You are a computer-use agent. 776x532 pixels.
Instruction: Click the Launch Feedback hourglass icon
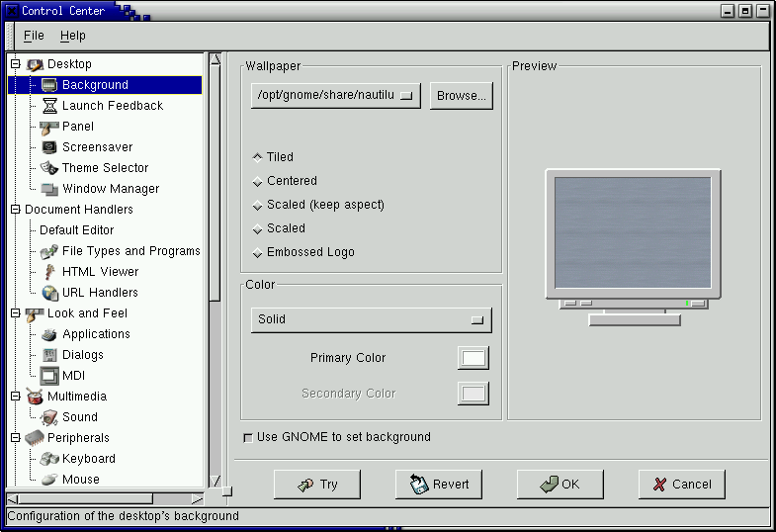[49, 106]
